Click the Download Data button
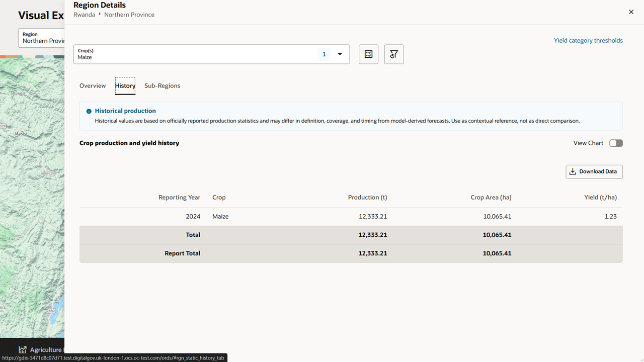 coord(594,171)
